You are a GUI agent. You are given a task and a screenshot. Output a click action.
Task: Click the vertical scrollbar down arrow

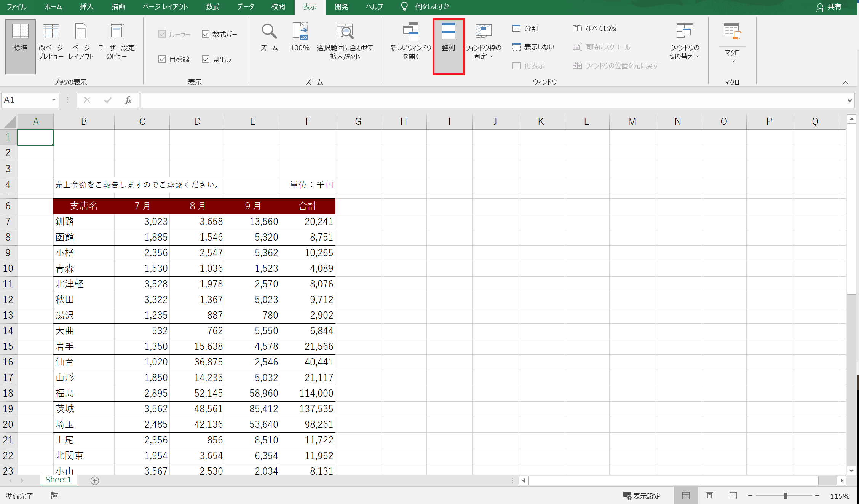point(851,471)
